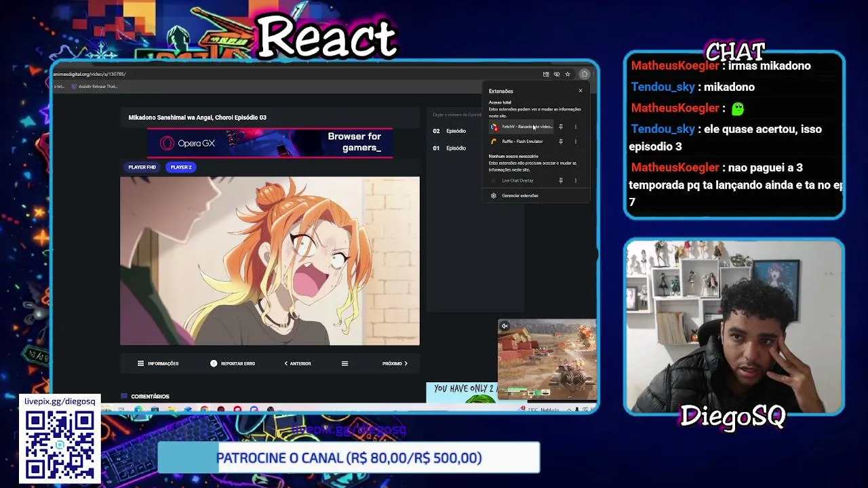Click the green emoji in chat

coord(738,108)
